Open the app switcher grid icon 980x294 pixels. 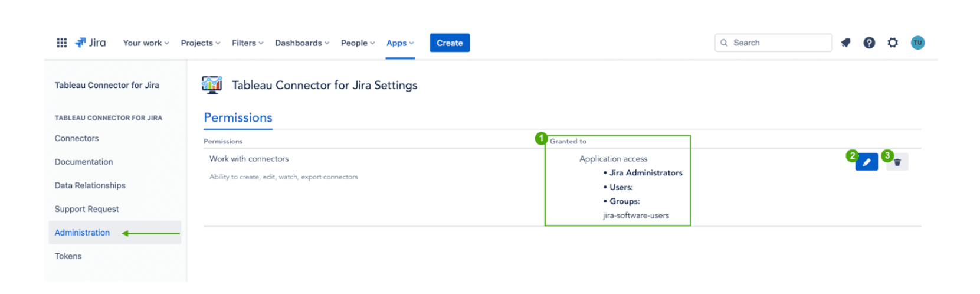pyautogui.click(x=61, y=43)
